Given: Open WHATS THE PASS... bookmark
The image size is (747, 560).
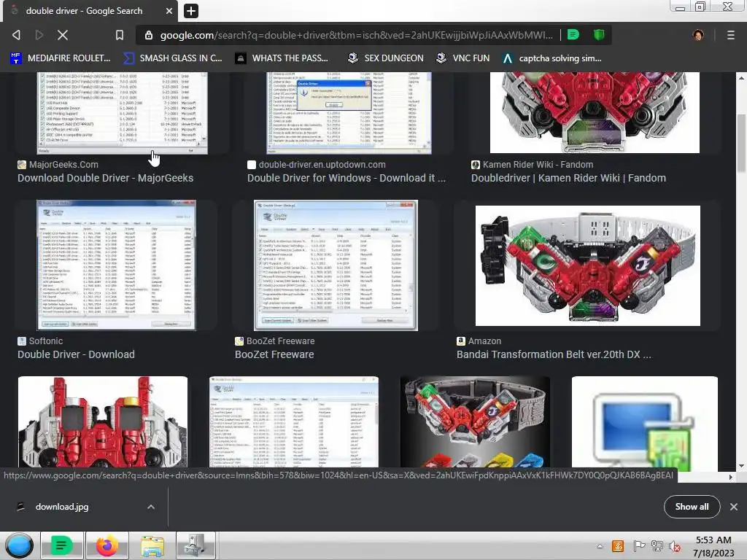Looking at the screenshot, I should coord(282,58).
